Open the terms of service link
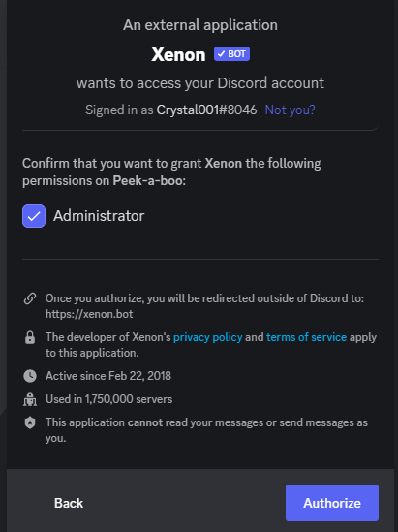 [306, 337]
